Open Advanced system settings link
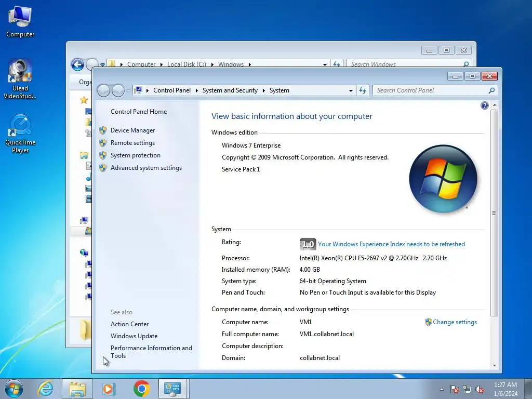The width and height of the screenshot is (532, 399). click(x=146, y=168)
